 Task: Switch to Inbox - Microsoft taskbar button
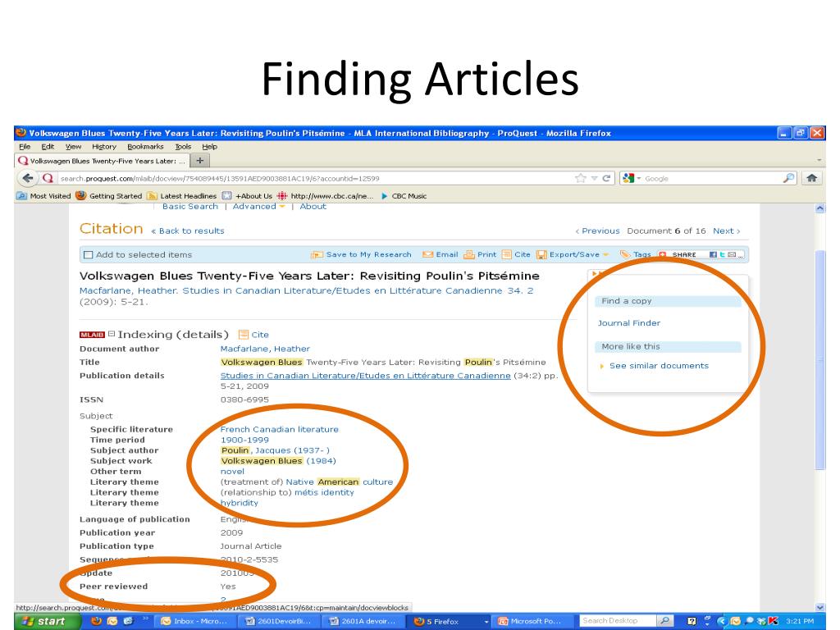click(x=195, y=622)
